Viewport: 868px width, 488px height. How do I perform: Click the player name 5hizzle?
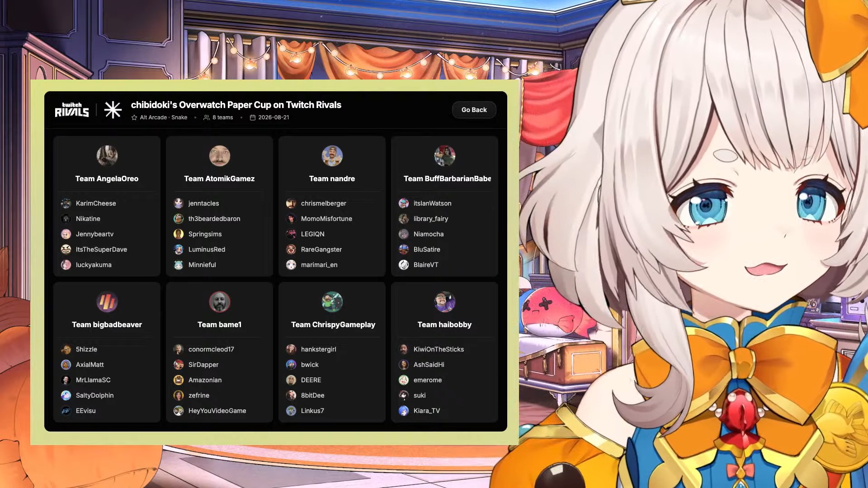pyautogui.click(x=86, y=349)
